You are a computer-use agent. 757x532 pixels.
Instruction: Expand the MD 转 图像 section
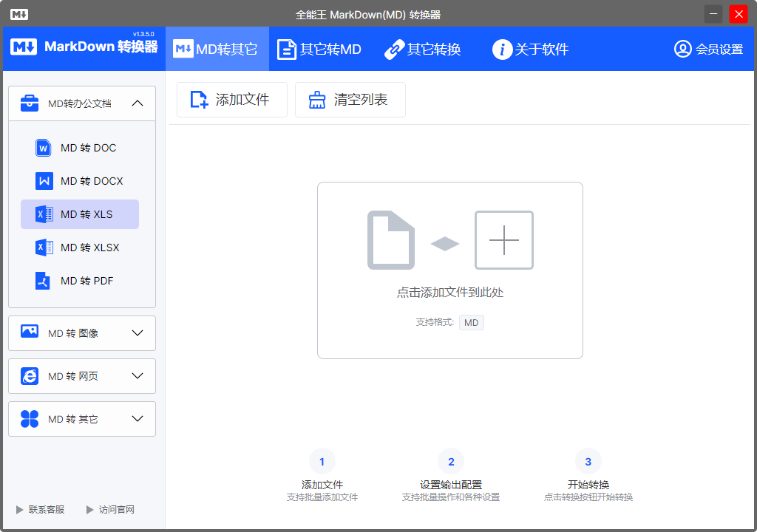82,333
